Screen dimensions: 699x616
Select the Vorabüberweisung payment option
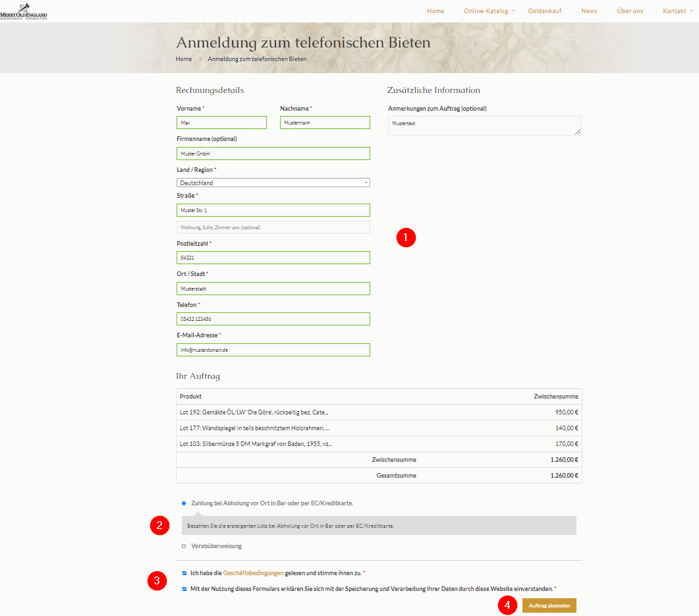click(184, 546)
